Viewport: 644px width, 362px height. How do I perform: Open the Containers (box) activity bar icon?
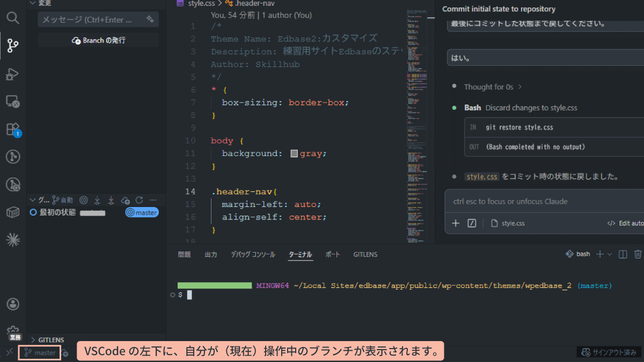13,213
